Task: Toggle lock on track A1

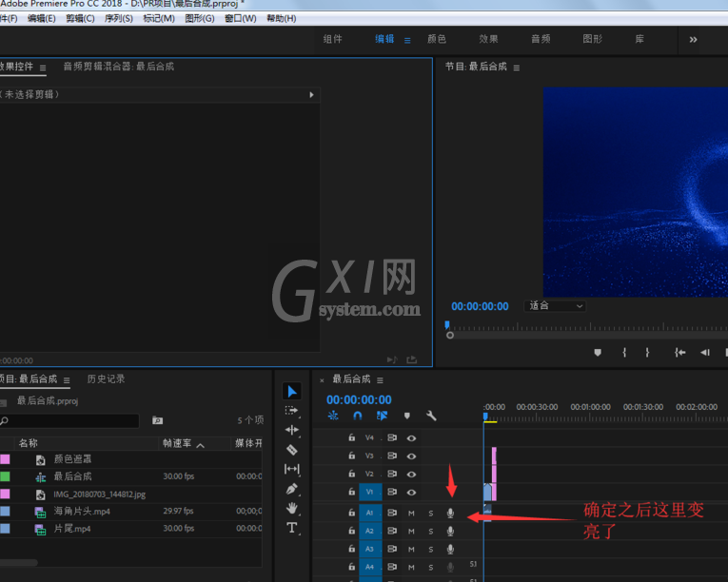Action: (x=351, y=513)
